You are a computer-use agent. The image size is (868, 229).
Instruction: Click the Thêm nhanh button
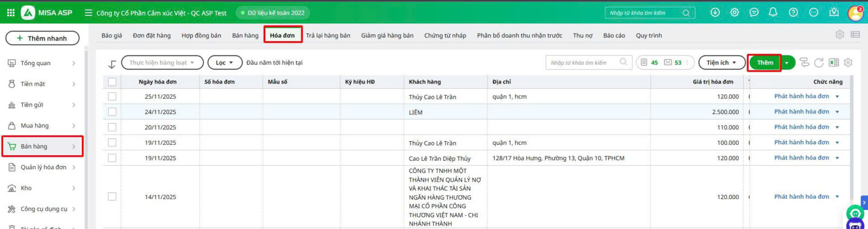coord(42,39)
